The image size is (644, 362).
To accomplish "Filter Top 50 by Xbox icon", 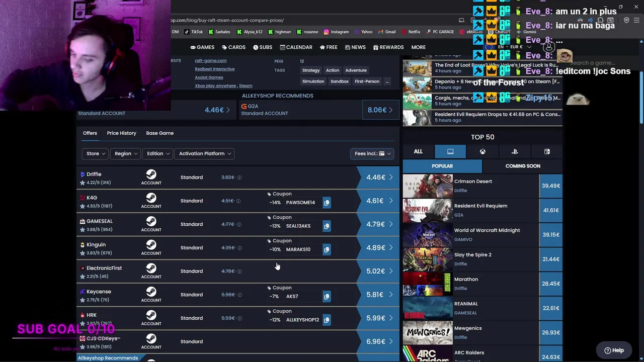I will coord(482,151).
